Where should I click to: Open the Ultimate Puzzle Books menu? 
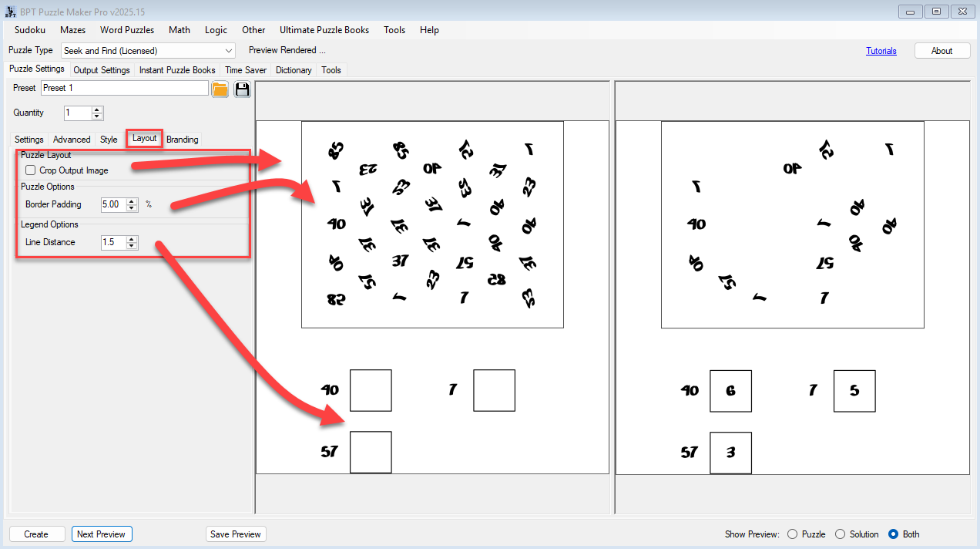[324, 30]
